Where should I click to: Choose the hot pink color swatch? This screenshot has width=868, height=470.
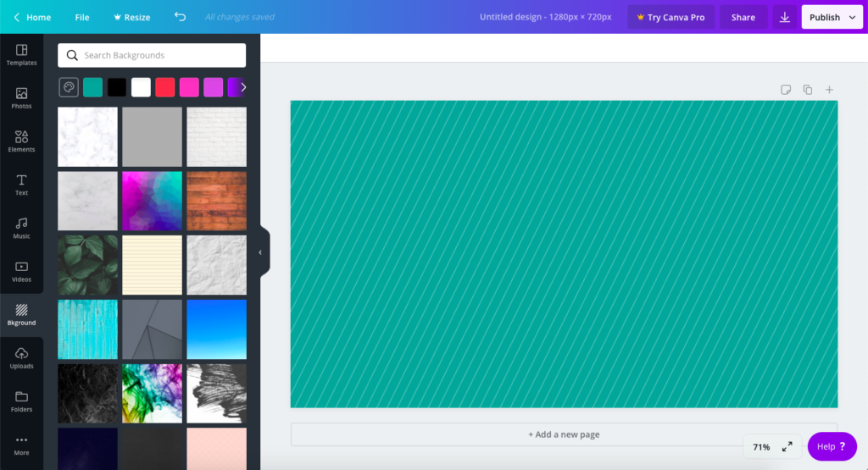point(189,87)
